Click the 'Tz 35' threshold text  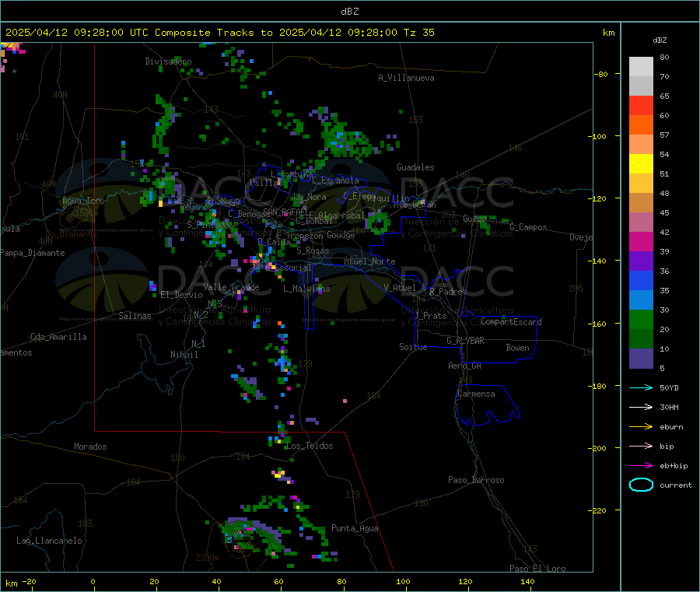point(418,33)
